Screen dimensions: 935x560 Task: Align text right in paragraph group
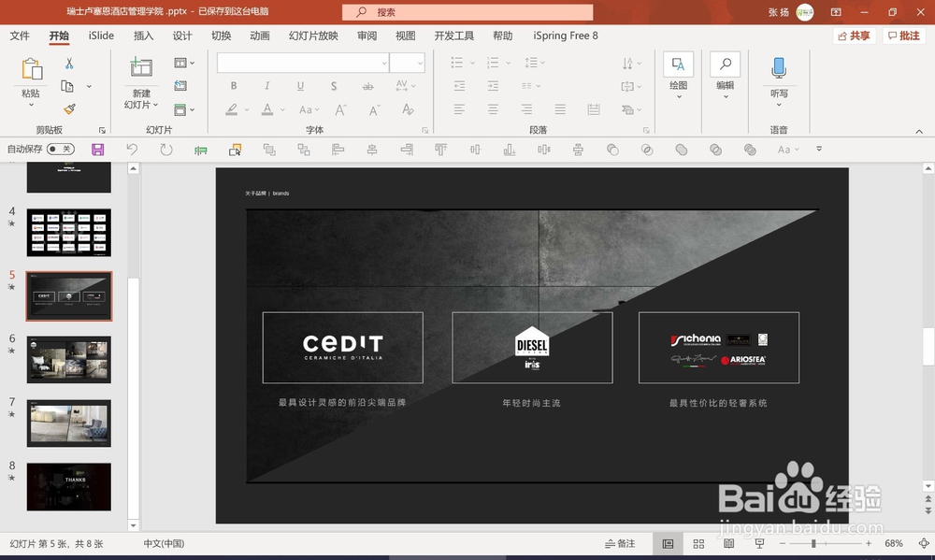(x=526, y=109)
